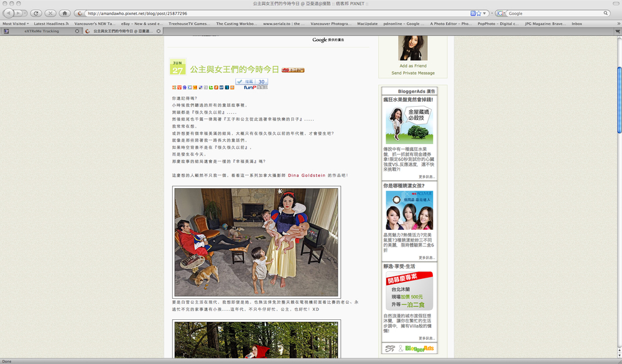This screenshot has height=364, width=622.
Task: Go forward with the Forward arrow button
Action: [17, 13]
